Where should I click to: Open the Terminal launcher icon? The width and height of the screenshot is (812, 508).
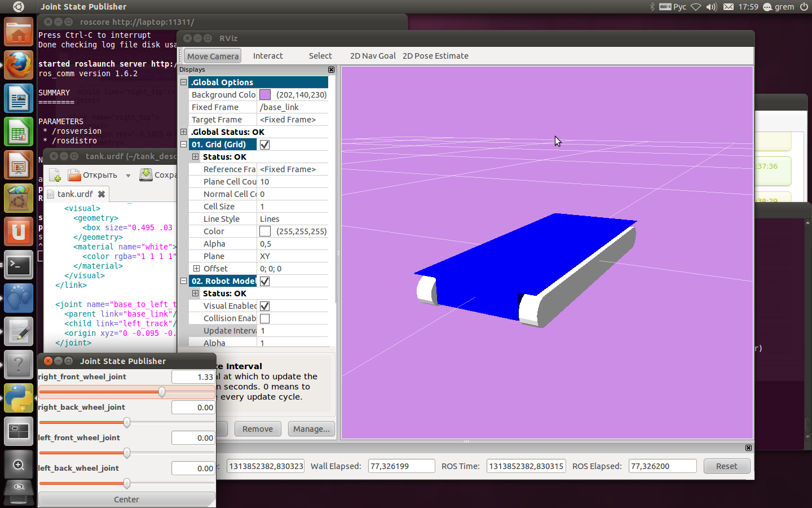click(19, 265)
